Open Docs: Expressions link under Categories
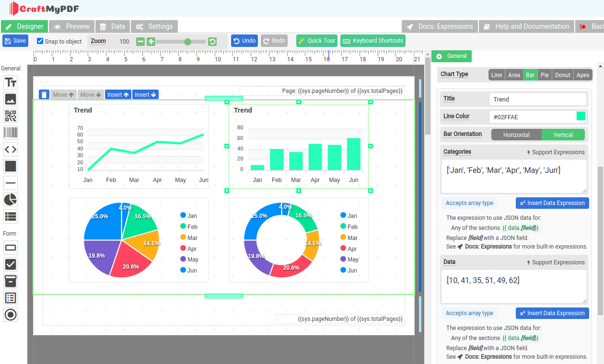The image size is (604, 364). [x=485, y=247]
